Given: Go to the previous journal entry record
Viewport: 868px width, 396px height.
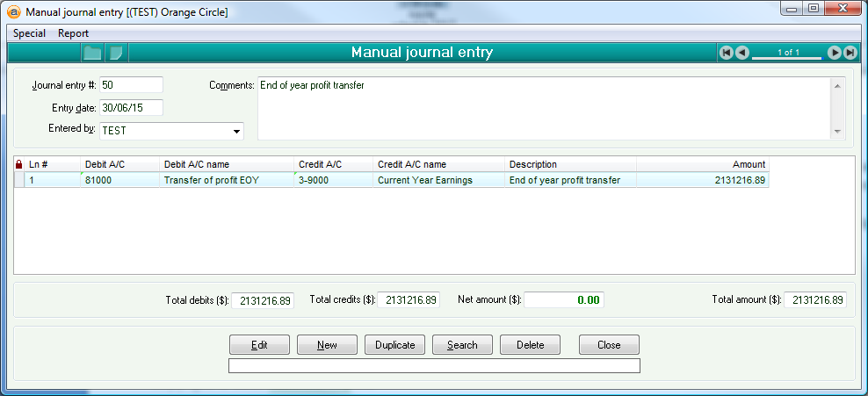Looking at the screenshot, I should coord(742,53).
